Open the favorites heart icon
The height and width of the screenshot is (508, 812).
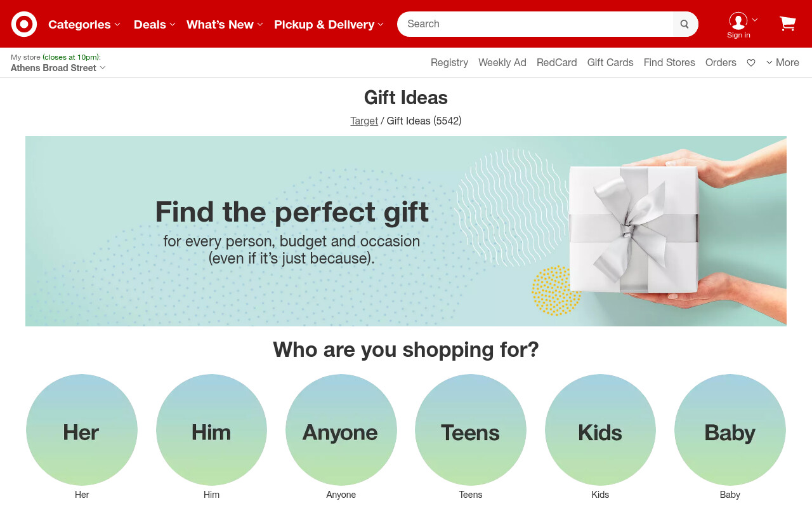[751, 62]
